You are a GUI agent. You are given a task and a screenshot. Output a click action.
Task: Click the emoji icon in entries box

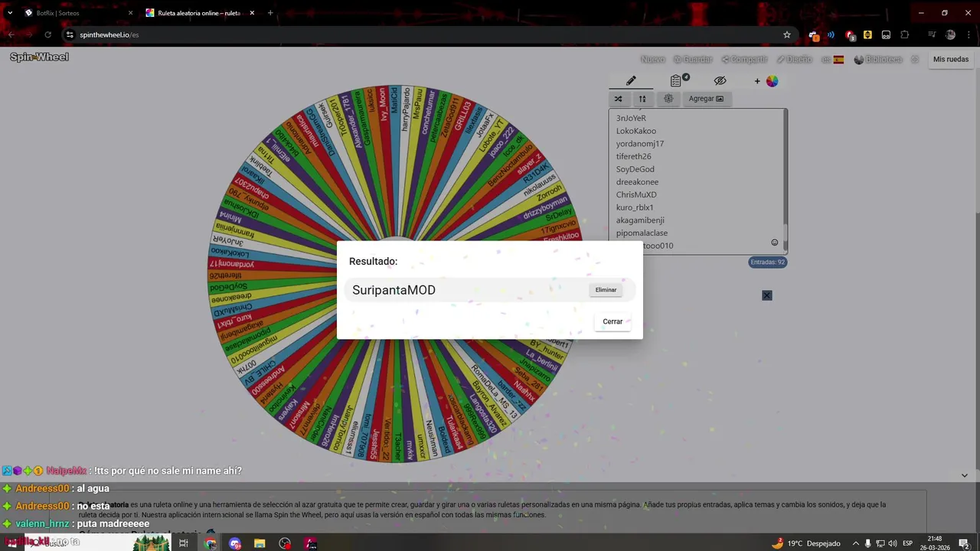coord(774,243)
